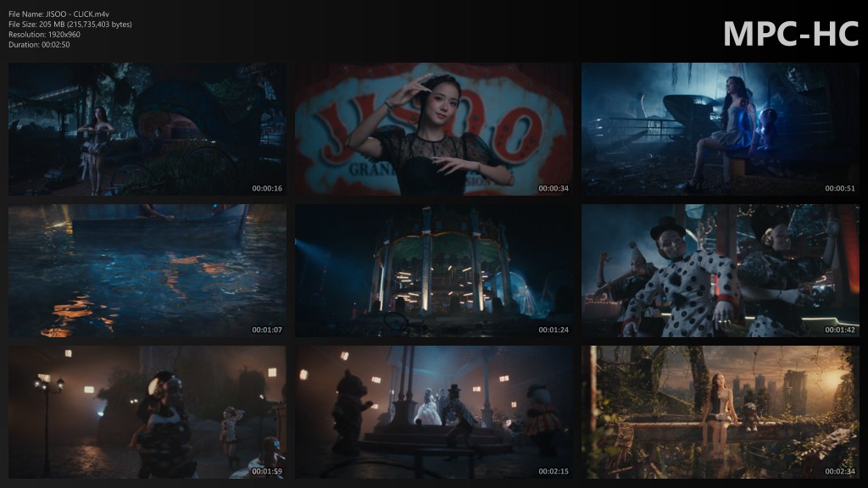
Task: Open the street lamp thumbnail at 00:01:59
Action: [147, 413]
